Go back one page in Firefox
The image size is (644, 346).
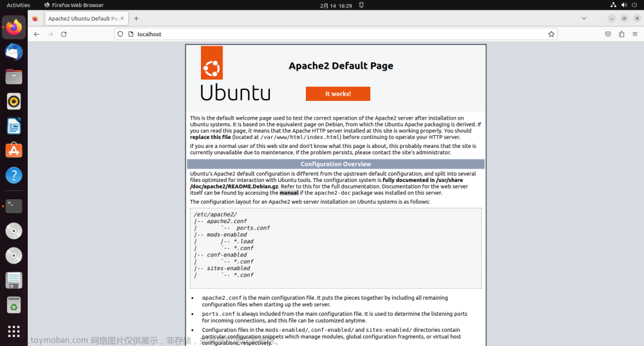pyautogui.click(x=37, y=34)
